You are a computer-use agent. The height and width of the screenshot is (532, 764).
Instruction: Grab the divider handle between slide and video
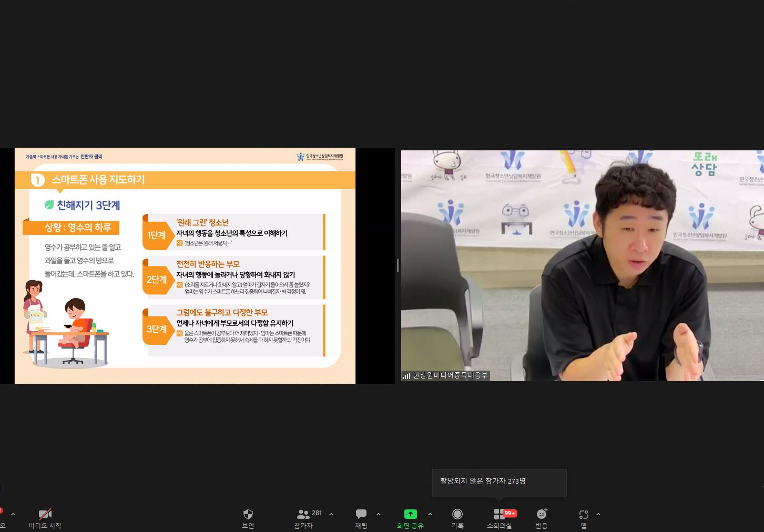pyautogui.click(x=398, y=265)
